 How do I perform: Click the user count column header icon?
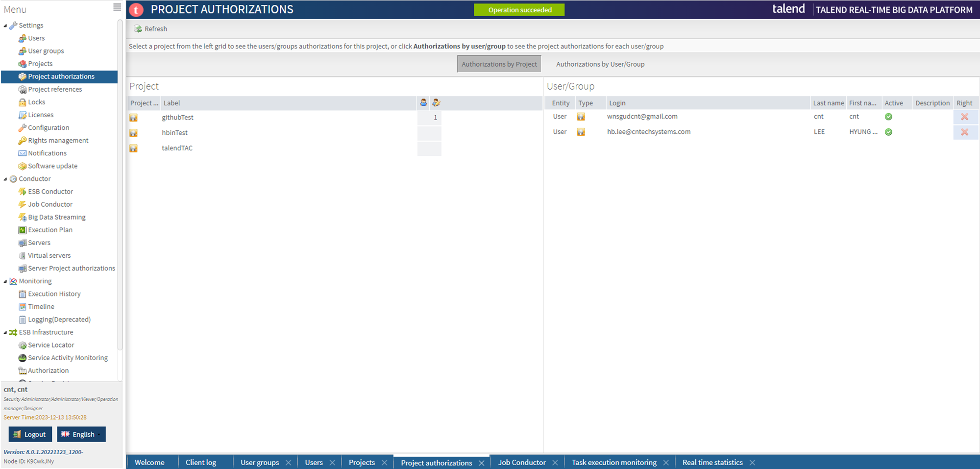(423, 102)
